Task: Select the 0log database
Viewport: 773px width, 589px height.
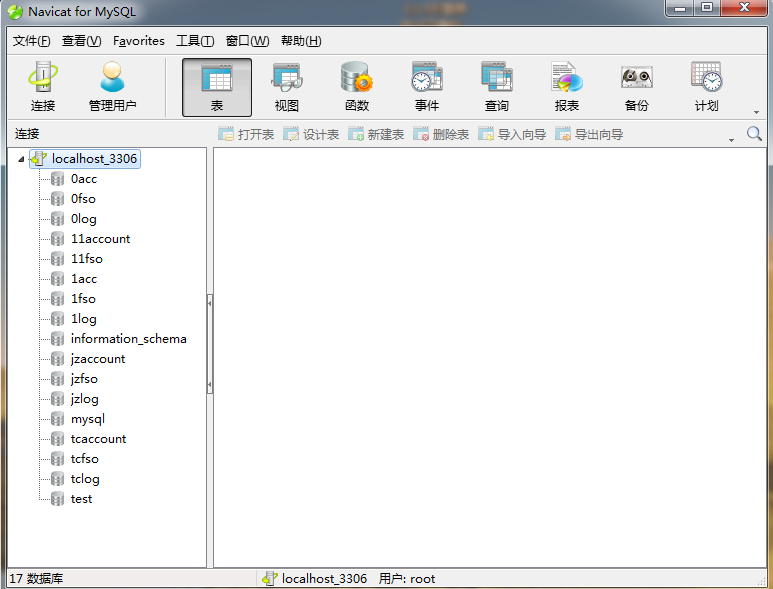Action: (84, 219)
